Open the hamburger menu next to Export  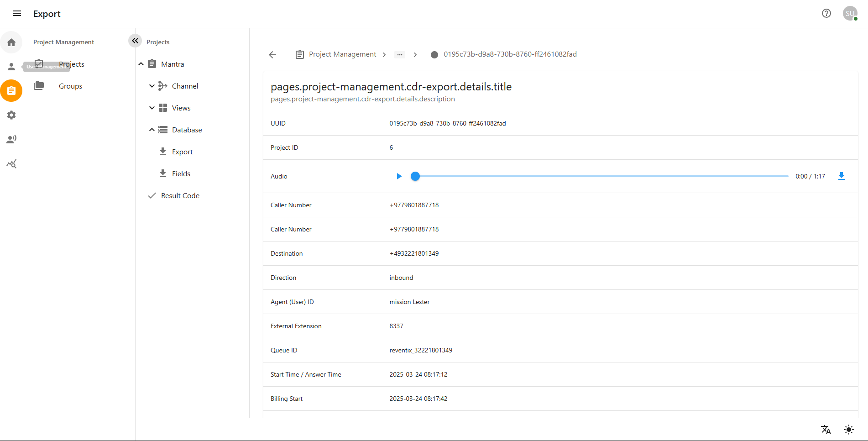pos(16,13)
